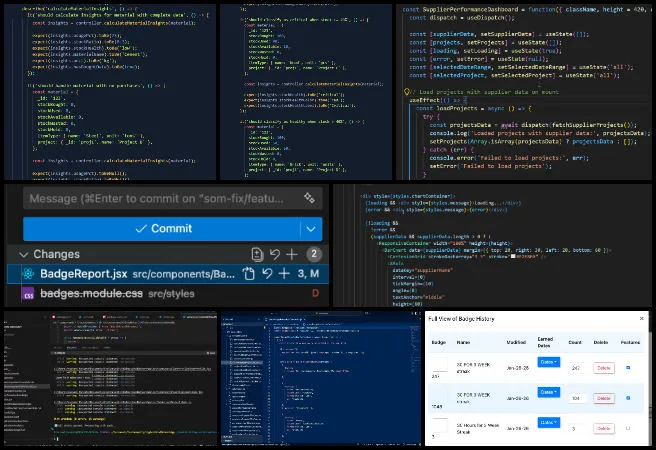Click the commit message input field
The image size is (656, 450).
172,198
